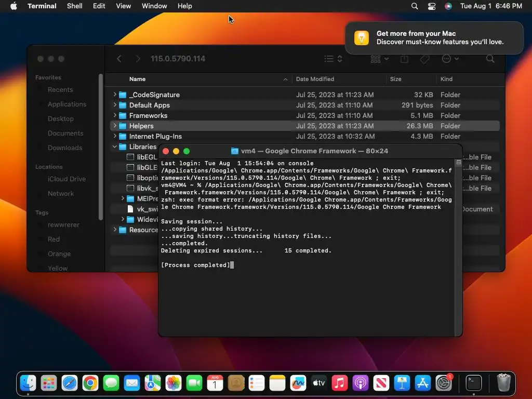The image size is (532, 399).
Task: Select iCloud Drive in Finder sidebar
Action: coord(66,179)
